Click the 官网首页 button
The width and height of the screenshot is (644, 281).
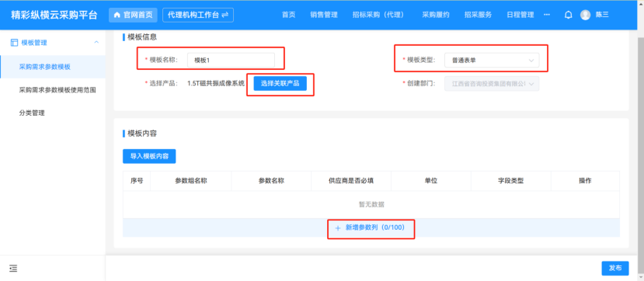pos(133,16)
